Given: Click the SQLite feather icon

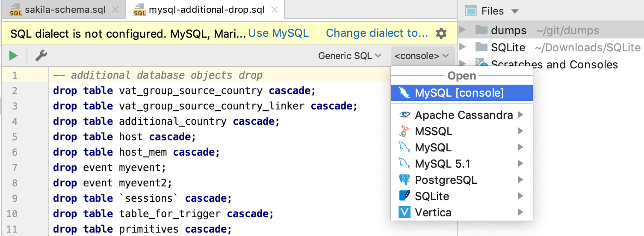Looking at the screenshot, I should 404,196.
